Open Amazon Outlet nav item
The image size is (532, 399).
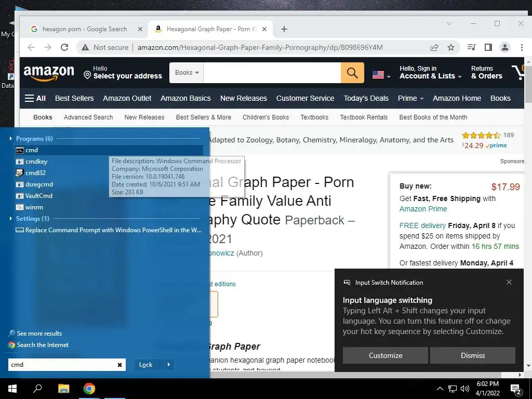[x=127, y=98]
